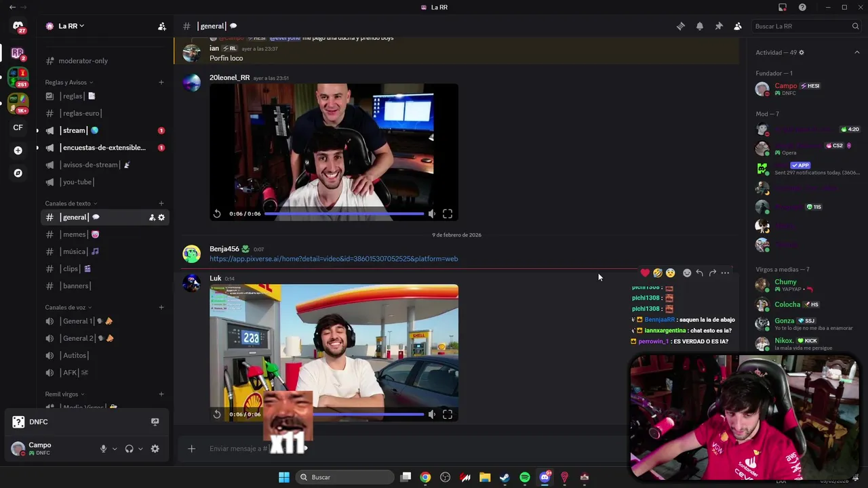Open the moderator-only channel
868x488 pixels.
point(104,61)
